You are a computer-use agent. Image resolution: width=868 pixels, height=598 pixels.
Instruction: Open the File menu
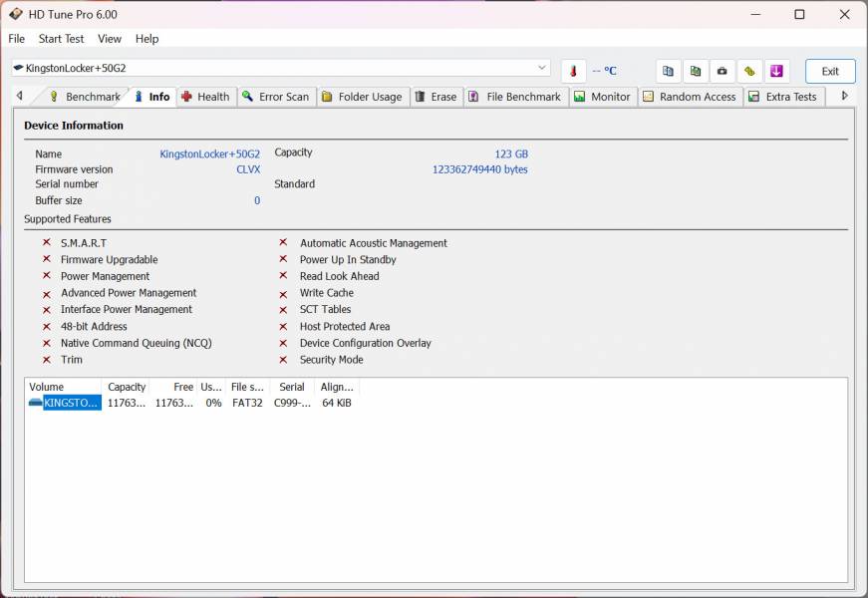(17, 39)
